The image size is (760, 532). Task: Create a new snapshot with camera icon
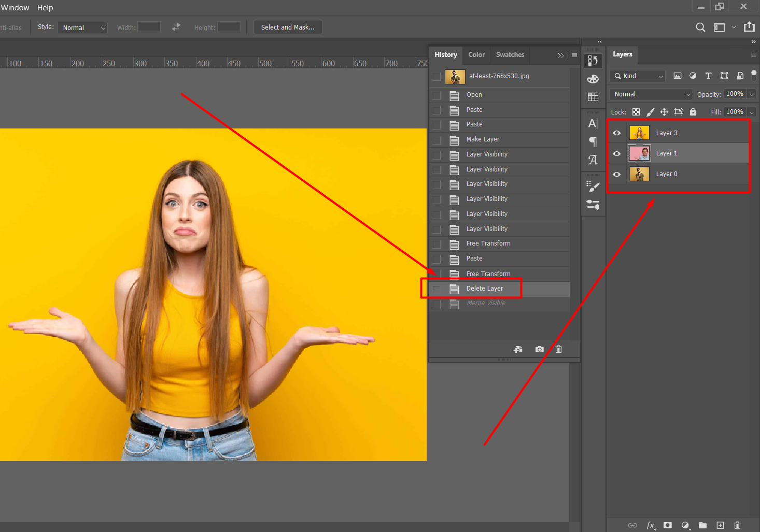click(540, 349)
